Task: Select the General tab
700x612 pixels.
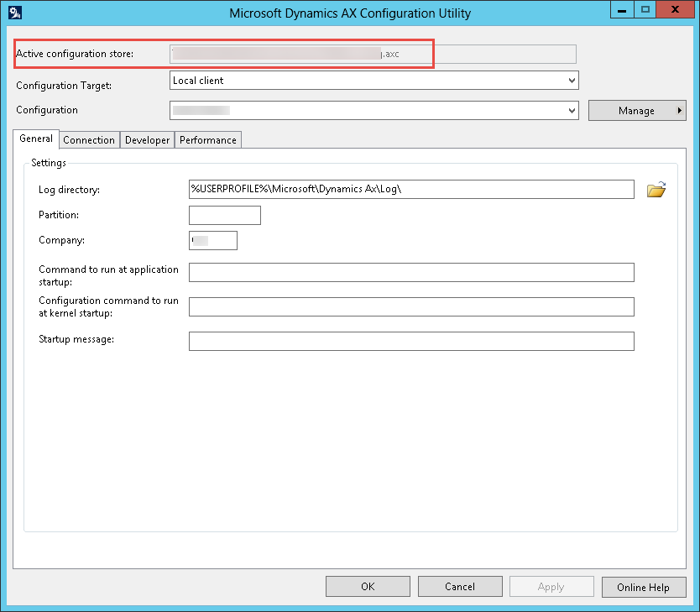Action: coord(35,138)
